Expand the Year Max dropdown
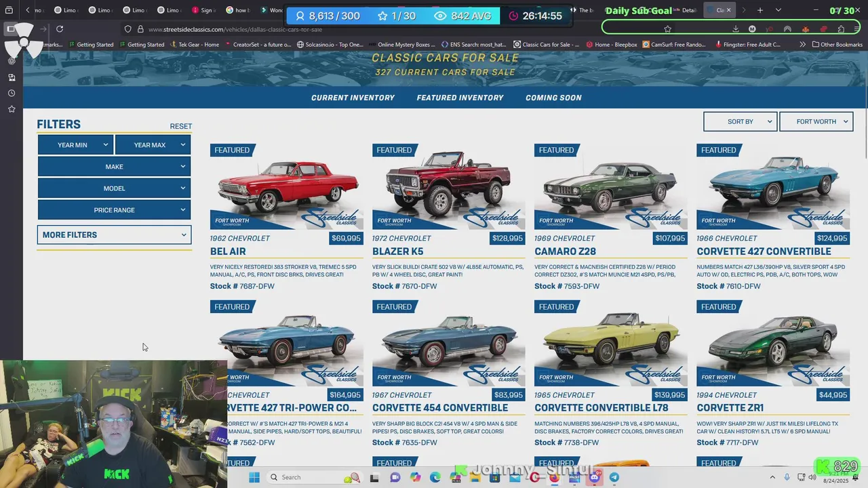This screenshot has width=868, height=488. pos(153,144)
